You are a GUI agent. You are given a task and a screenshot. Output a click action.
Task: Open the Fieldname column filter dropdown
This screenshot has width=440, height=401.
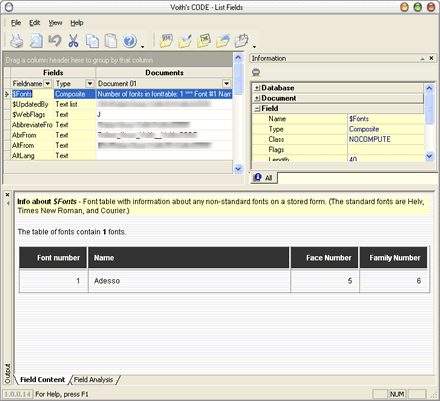click(x=48, y=83)
